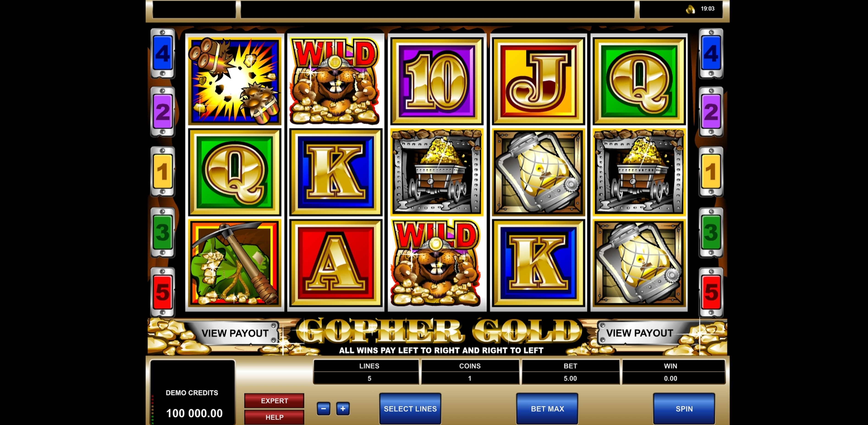Image resolution: width=868 pixels, height=425 pixels.
Task: Click the top-row Wild gopher symbol
Action: coord(335,81)
